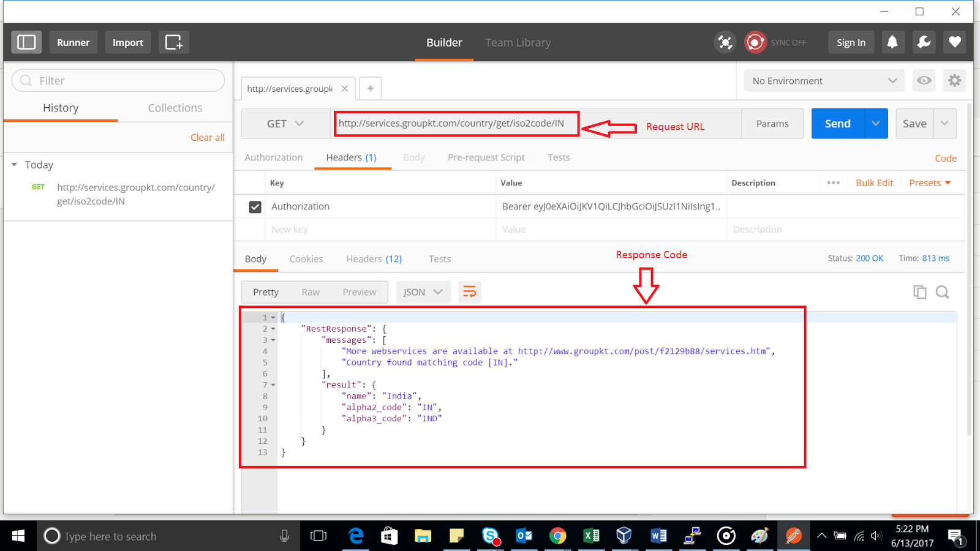Viewport: 980px width, 551px height.
Task: Switch to the Collections tab
Action: 175,108
